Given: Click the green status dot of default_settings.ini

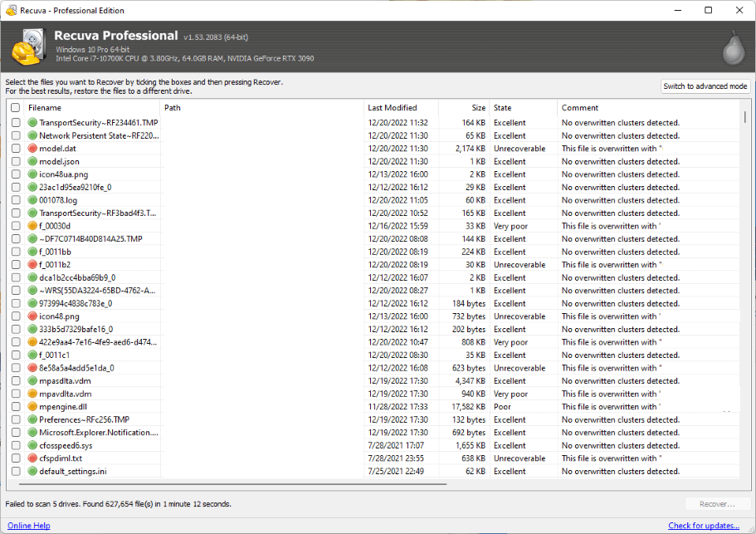Looking at the screenshot, I should [32, 471].
